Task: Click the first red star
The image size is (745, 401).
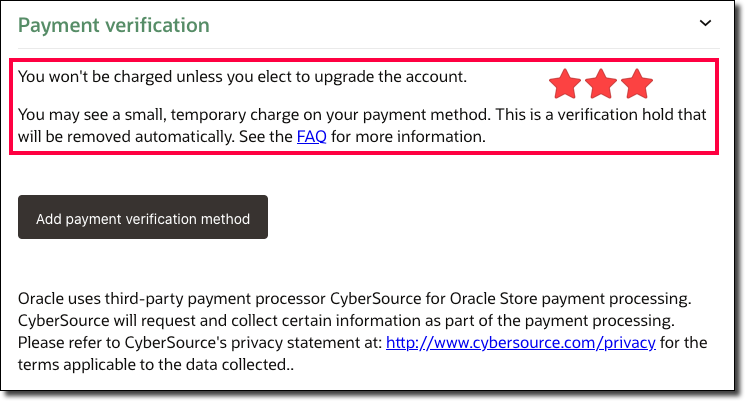Action: [x=565, y=85]
